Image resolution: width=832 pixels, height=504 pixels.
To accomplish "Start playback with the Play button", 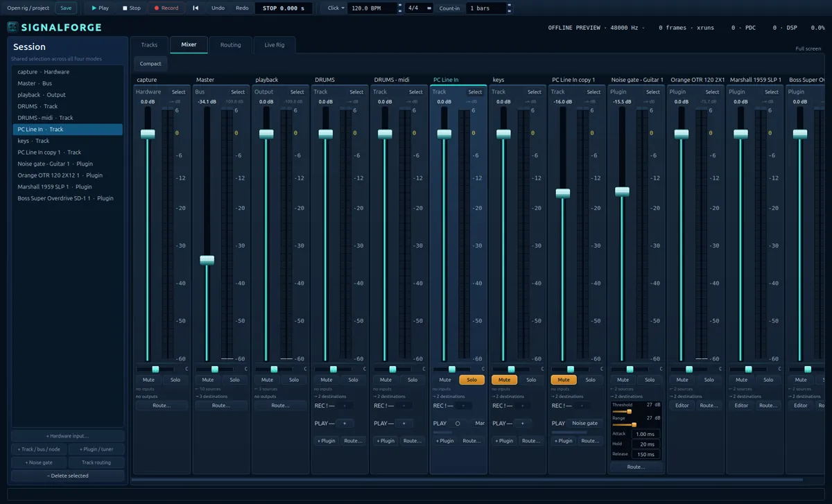I will pyautogui.click(x=101, y=8).
